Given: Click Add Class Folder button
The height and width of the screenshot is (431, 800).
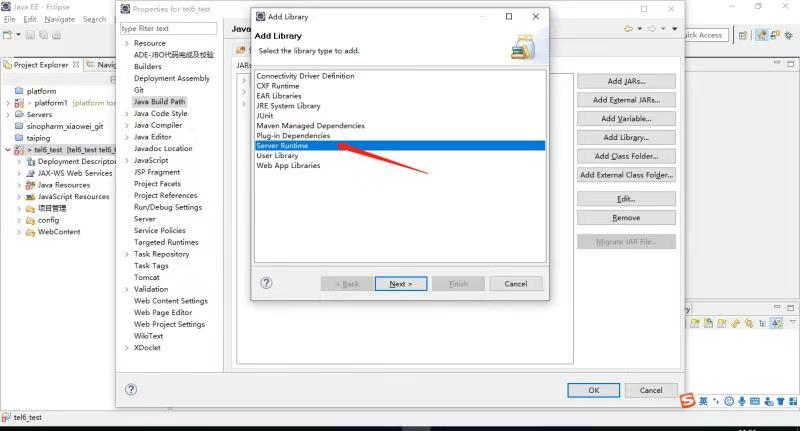Looking at the screenshot, I should [x=626, y=156].
